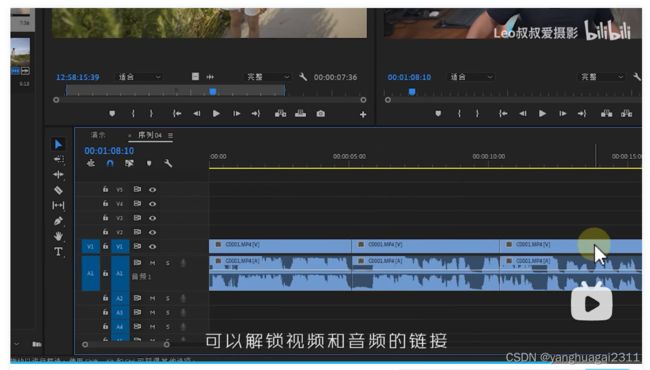650x370 pixels.
Task: Select the Ripple Edit tool
Action: pos(58,174)
